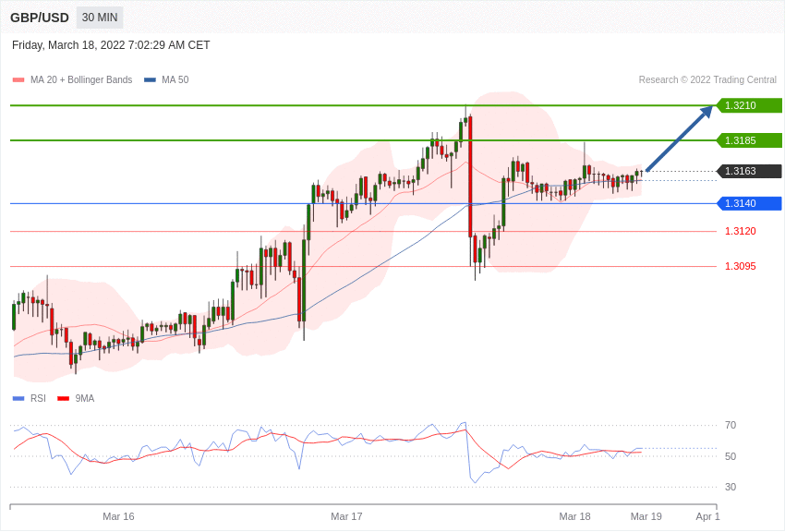Select the date line Friday, March 18, 2022
785x532 pixels.
[x=111, y=45]
